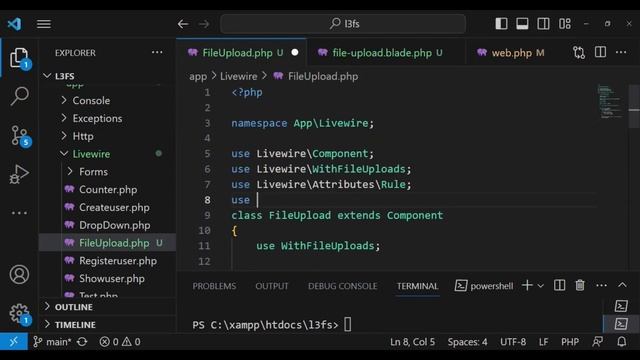Switch to the file-upload.blade.php tab
Viewport: 640px width, 360px height.
pos(385,53)
